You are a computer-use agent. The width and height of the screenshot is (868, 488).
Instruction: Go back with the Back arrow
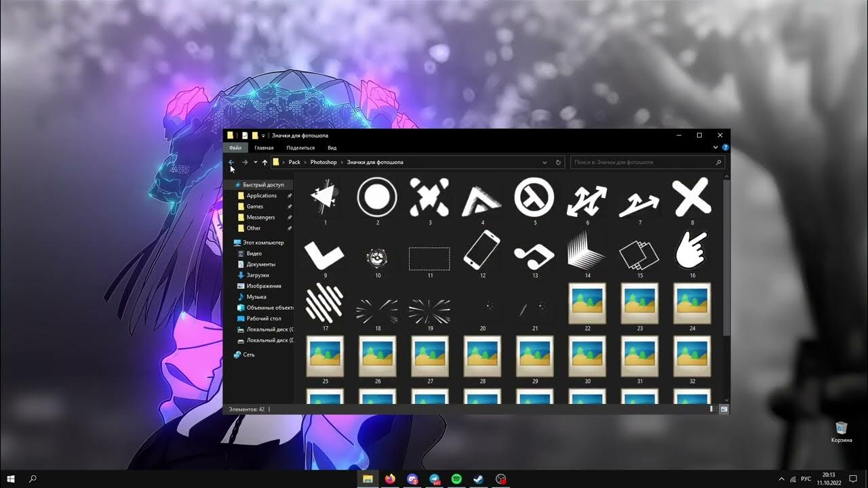click(x=232, y=163)
